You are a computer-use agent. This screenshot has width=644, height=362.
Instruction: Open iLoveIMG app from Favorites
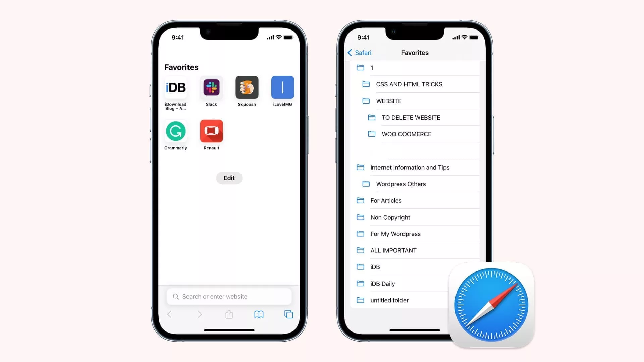click(282, 87)
